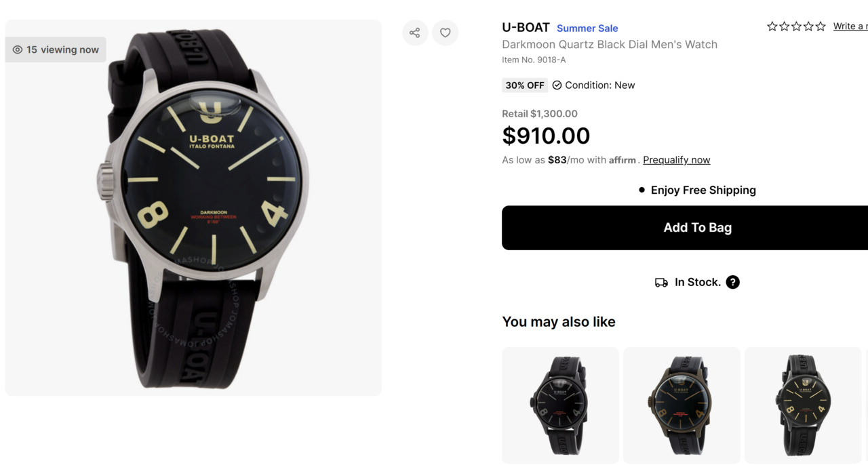Click the In Stock help question mark

[732, 282]
